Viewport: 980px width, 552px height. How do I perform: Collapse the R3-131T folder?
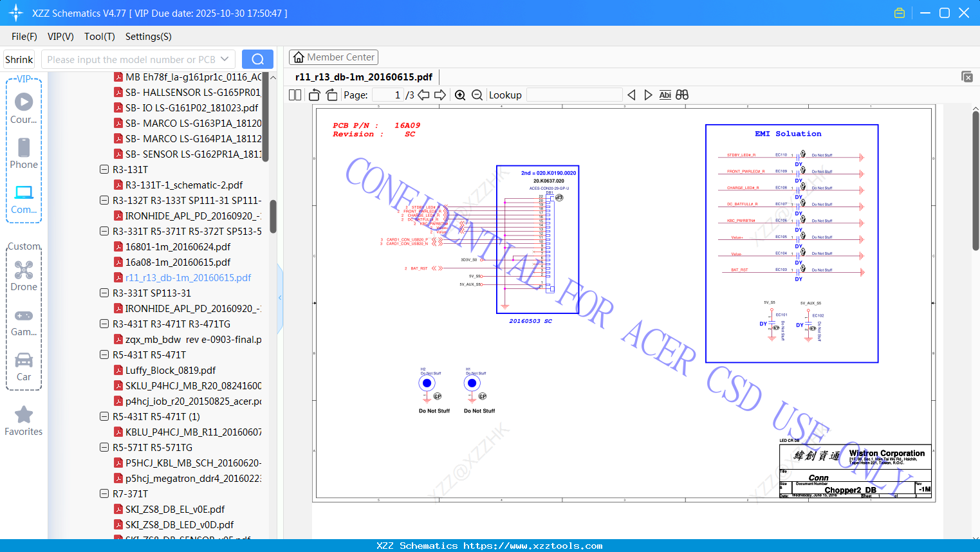tap(104, 169)
